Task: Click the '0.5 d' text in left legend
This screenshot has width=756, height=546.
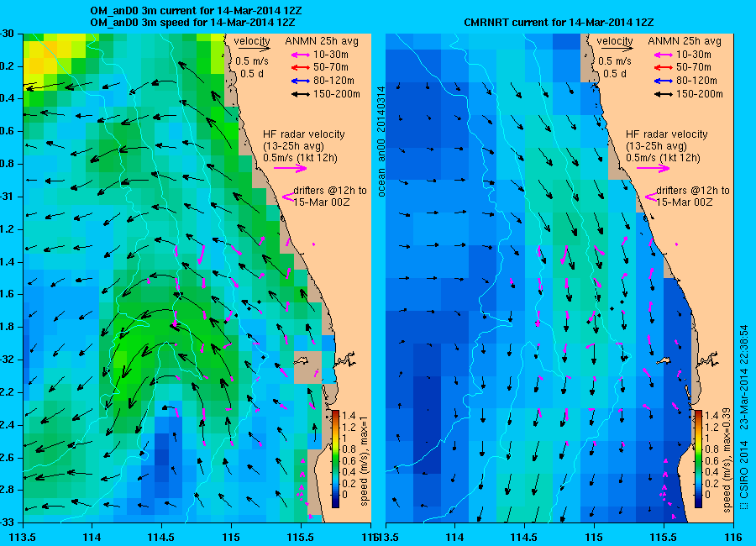Action: coord(252,74)
